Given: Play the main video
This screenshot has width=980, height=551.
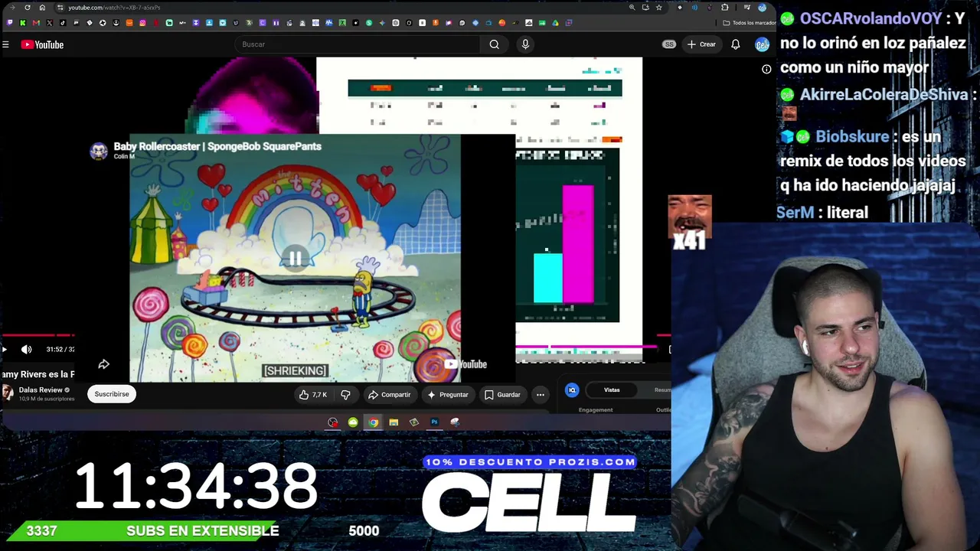Looking at the screenshot, I should click(x=5, y=350).
